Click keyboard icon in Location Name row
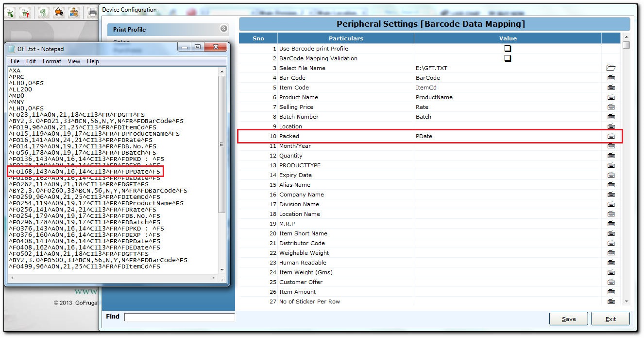Image resolution: width=644 pixels, height=338 pixels. pyautogui.click(x=611, y=214)
